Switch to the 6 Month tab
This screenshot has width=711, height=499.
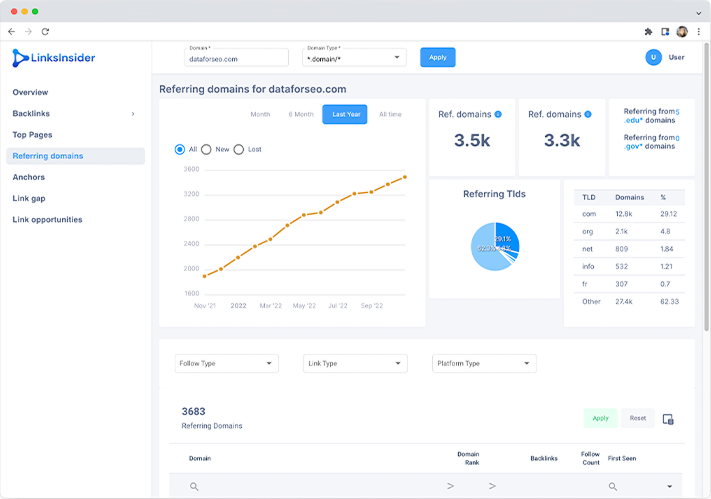pos(301,114)
